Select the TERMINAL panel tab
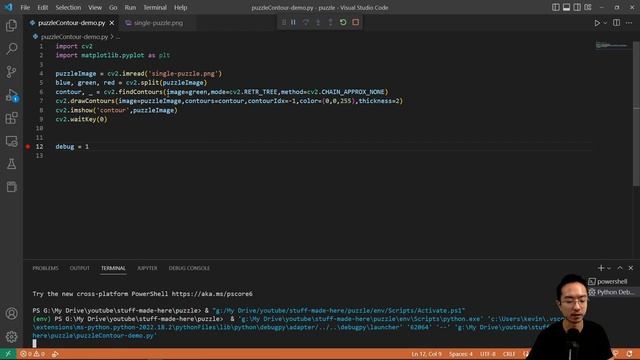Screen dimensions: 640x360 click(x=113, y=268)
